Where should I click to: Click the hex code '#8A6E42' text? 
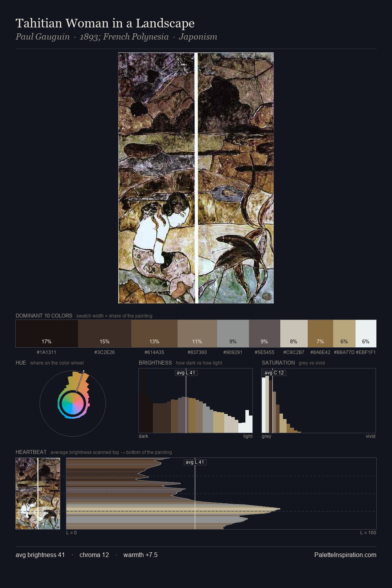click(x=320, y=352)
